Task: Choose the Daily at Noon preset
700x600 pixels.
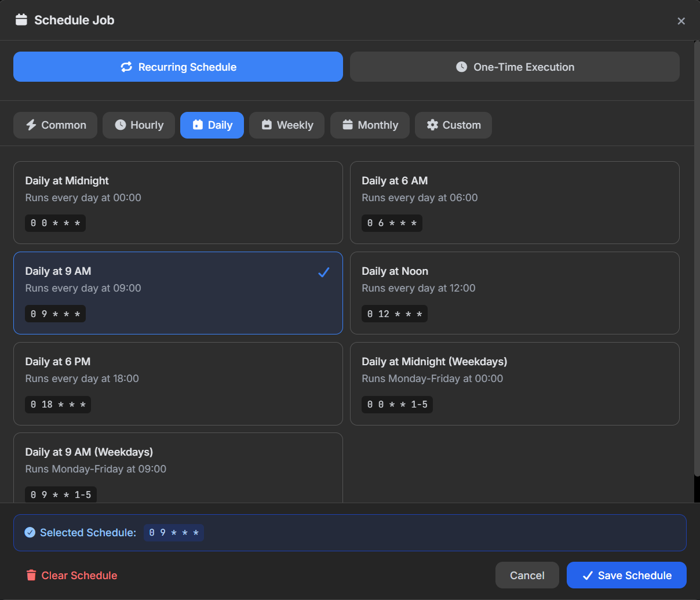Action: click(x=515, y=293)
